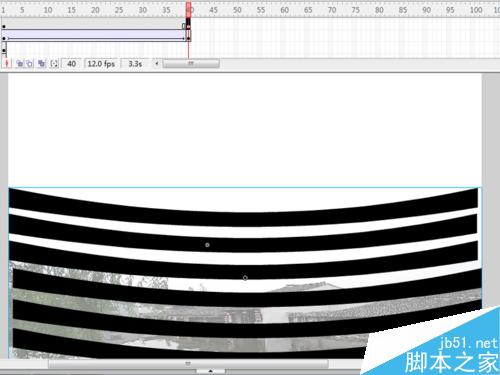Click the frame rate field 12.0 fps

(101, 63)
